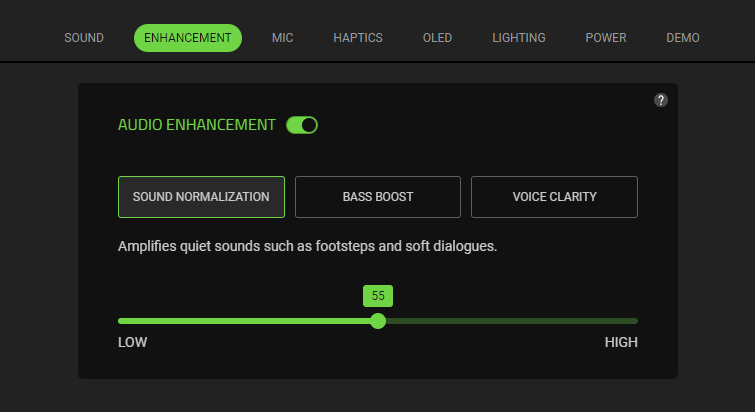
Task: Click the green slider handle
Action: pos(378,321)
